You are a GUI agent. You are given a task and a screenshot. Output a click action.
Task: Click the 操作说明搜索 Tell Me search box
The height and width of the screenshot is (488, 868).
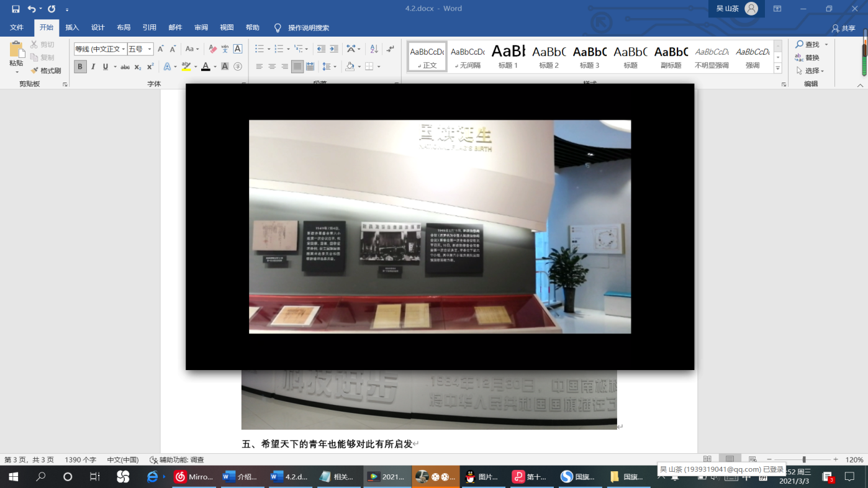pyautogui.click(x=309, y=28)
